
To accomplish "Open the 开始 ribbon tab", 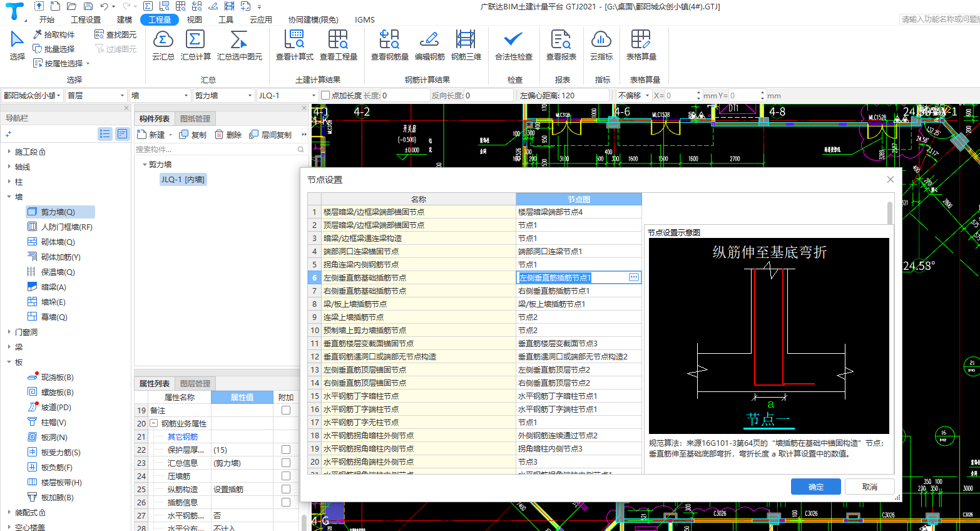I will pos(47,19).
